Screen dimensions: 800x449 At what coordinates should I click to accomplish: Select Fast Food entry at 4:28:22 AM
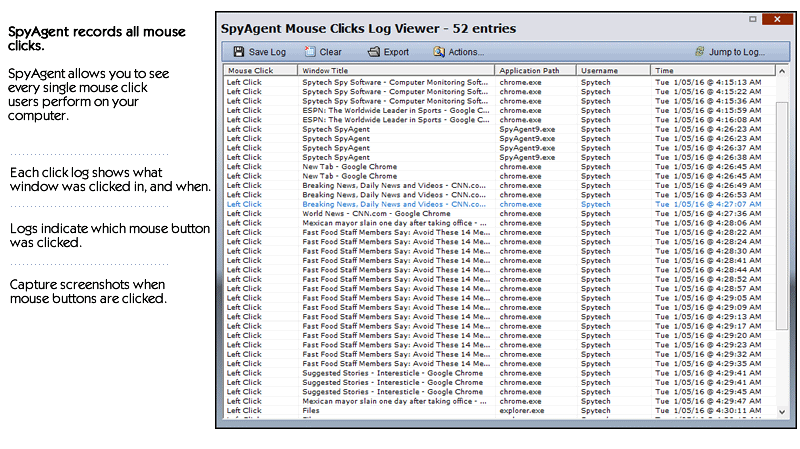pos(499,232)
